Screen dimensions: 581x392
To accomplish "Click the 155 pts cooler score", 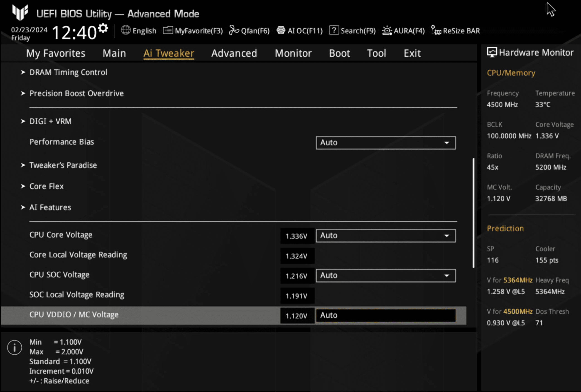I will (x=547, y=260).
